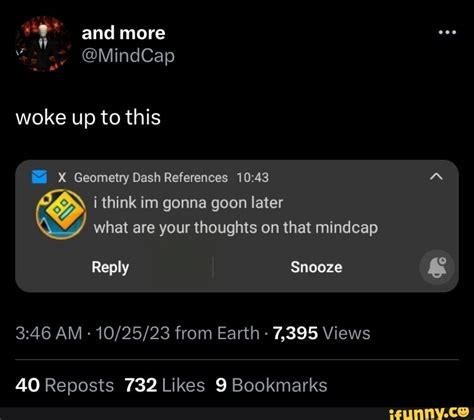Viewport: 474px width, 420px height.
Task: Click the 3:46 AM timestamp
Action: point(49,333)
